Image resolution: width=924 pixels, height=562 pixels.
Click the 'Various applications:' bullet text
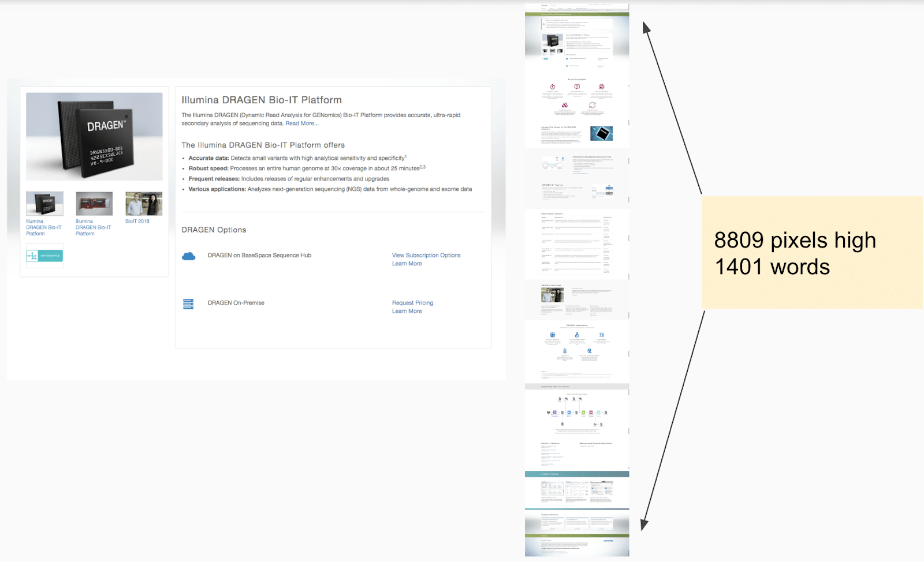tap(217, 189)
